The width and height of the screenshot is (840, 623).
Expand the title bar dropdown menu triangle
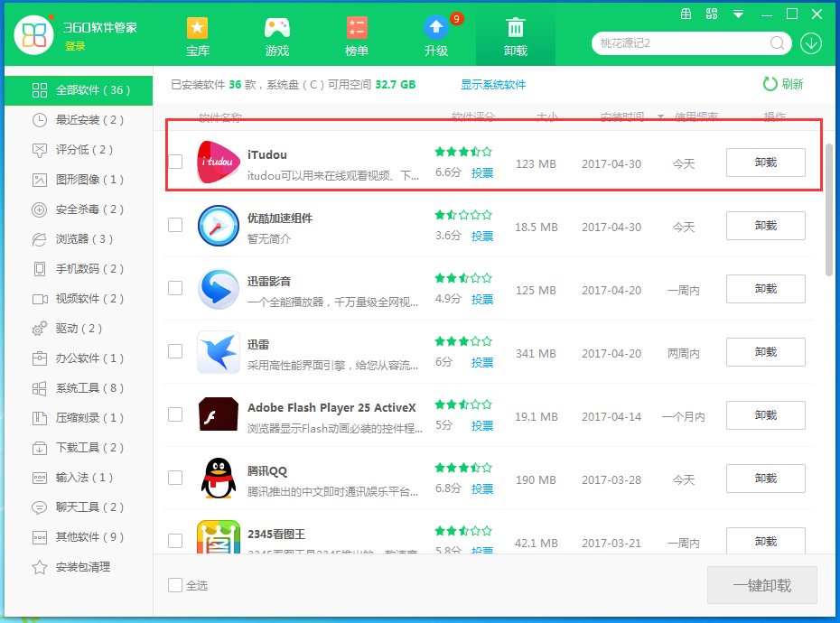[738, 14]
